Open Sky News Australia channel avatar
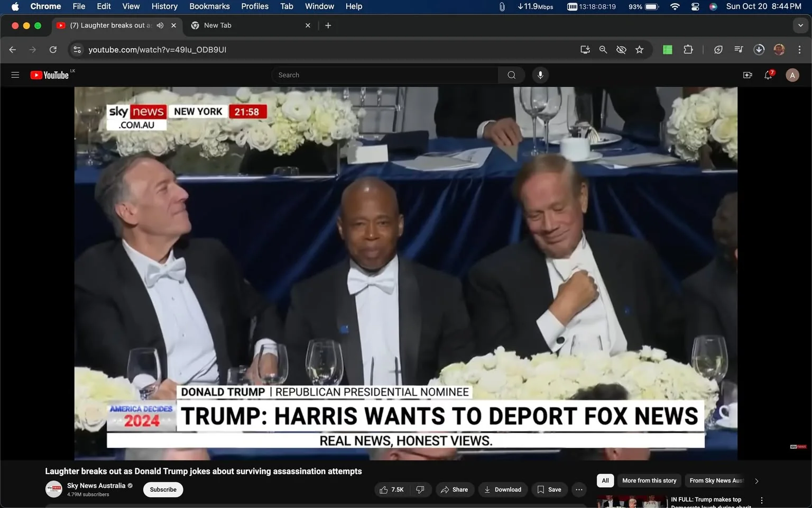812x508 pixels. click(x=54, y=489)
